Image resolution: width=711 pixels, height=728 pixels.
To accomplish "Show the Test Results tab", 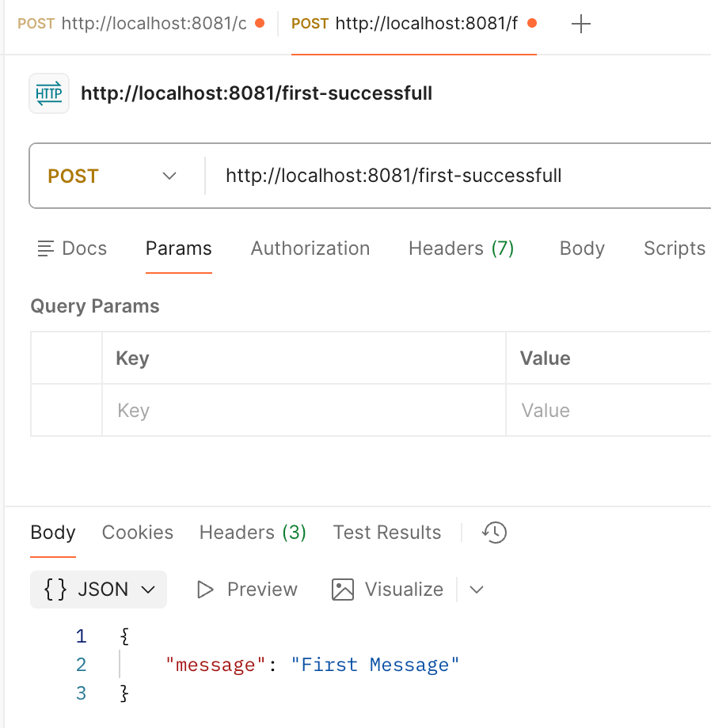I will [386, 533].
